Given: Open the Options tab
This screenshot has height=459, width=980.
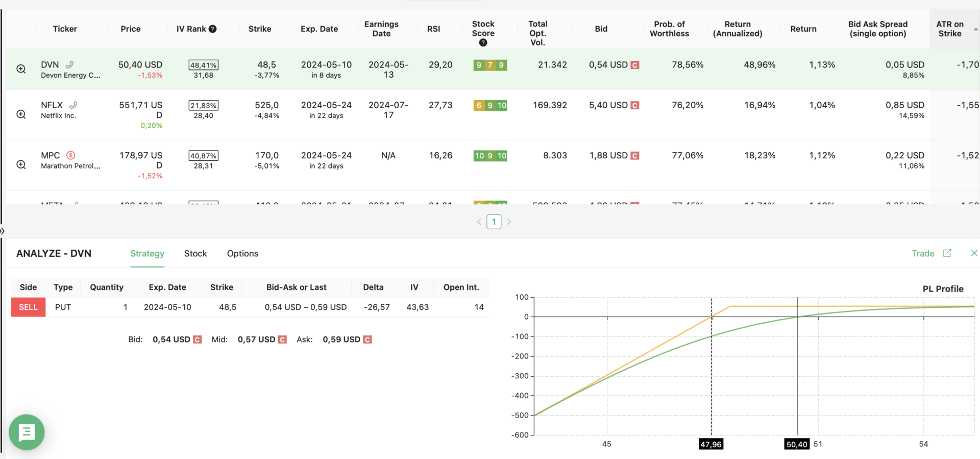Looking at the screenshot, I should [x=242, y=254].
